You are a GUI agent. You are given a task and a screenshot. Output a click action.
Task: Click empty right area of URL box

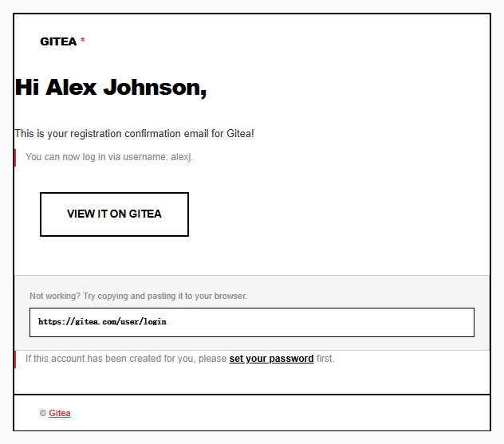point(321,322)
